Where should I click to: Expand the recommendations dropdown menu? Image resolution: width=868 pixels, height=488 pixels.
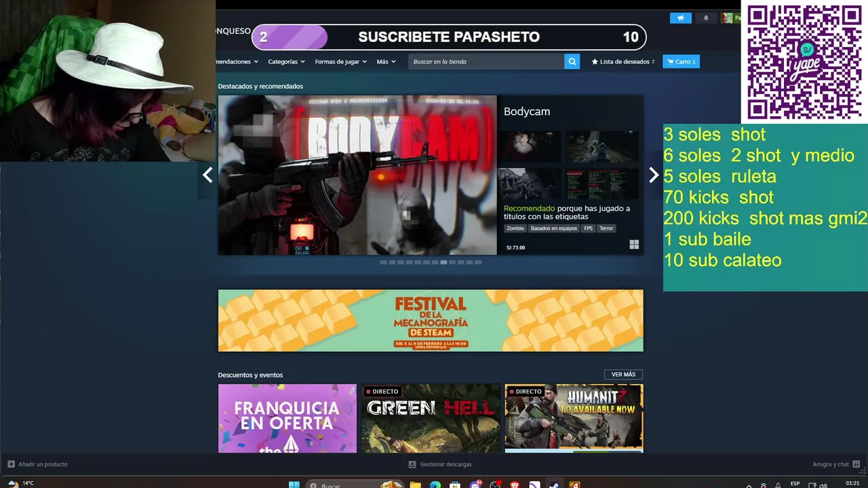pyautogui.click(x=237, y=62)
